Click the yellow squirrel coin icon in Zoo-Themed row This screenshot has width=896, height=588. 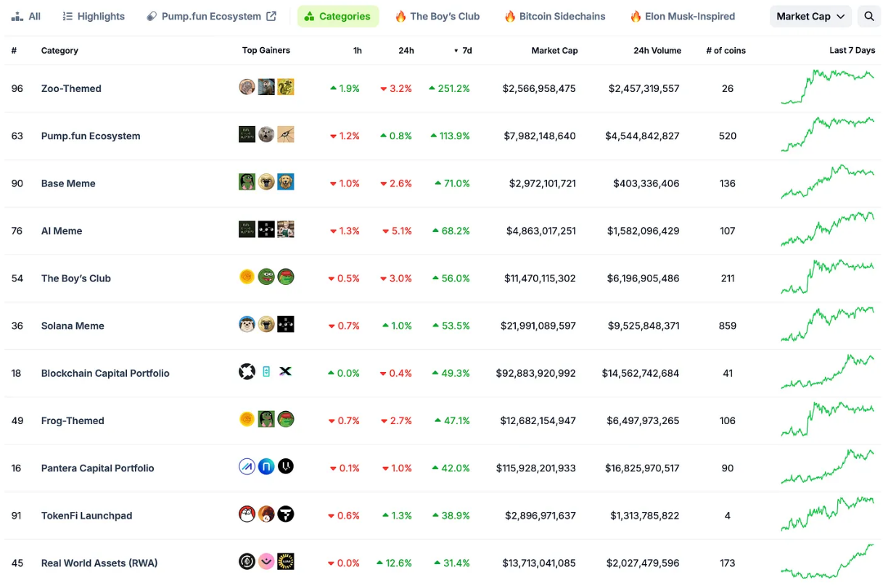[285, 87]
